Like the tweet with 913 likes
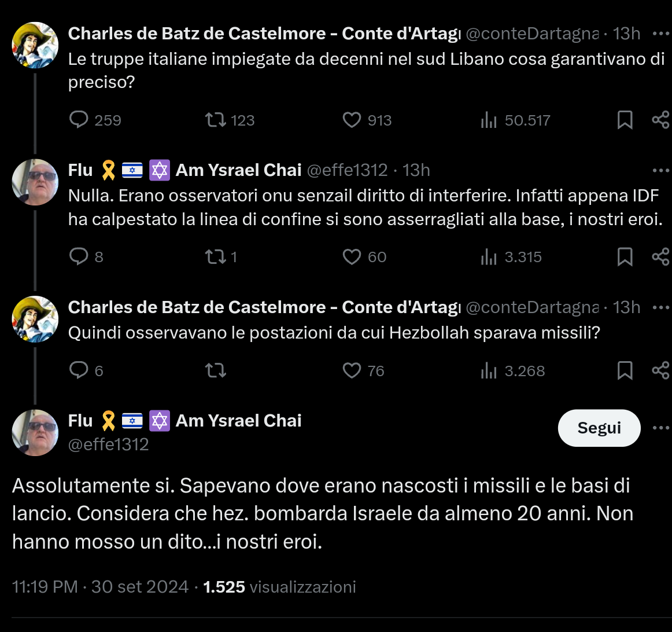Image resolution: width=672 pixels, height=632 pixels. [x=352, y=120]
